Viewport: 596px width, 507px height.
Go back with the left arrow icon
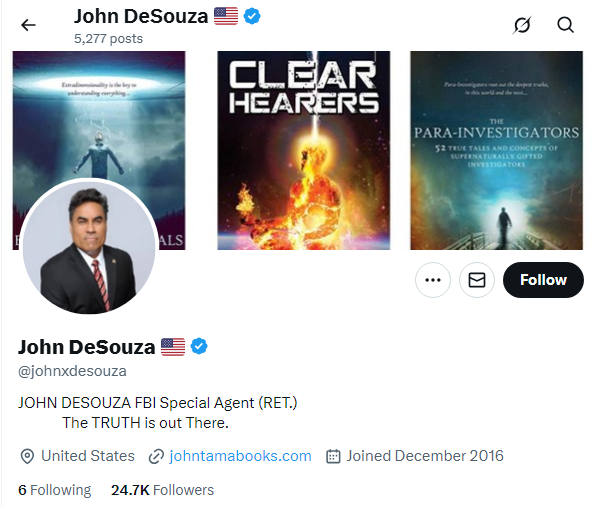[x=28, y=25]
